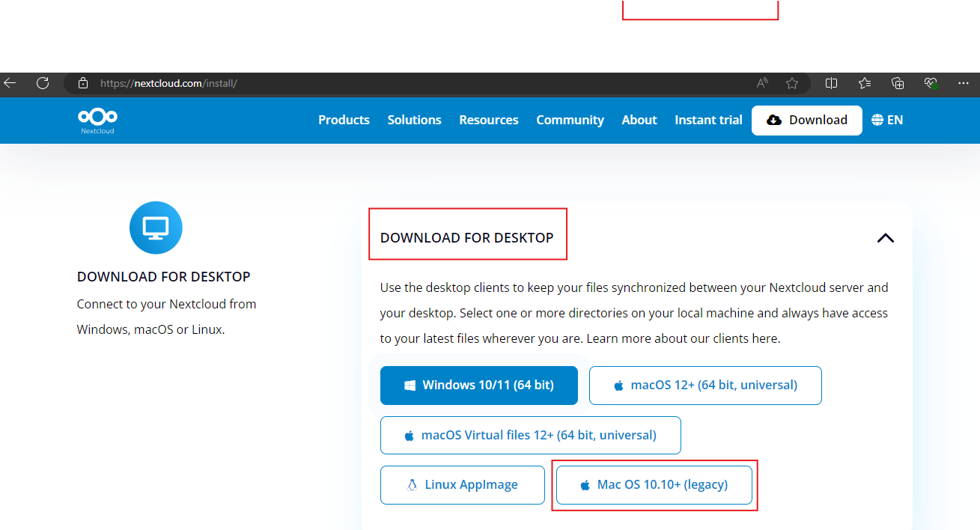Screen dimensions: 980x530
Task: Download the Linux AppImage client
Action: 463,485
